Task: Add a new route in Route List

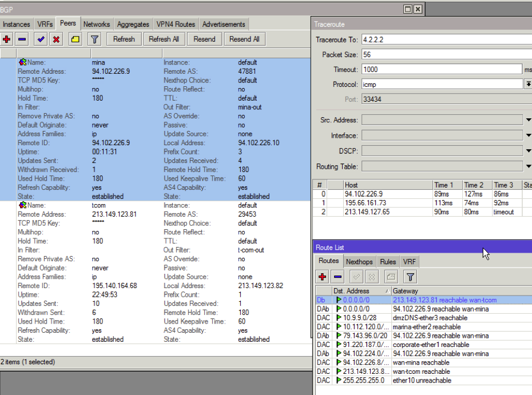Action: [322, 277]
